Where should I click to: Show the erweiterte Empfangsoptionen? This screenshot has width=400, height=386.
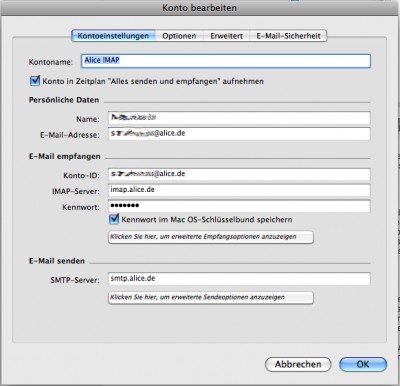click(211, 237)
